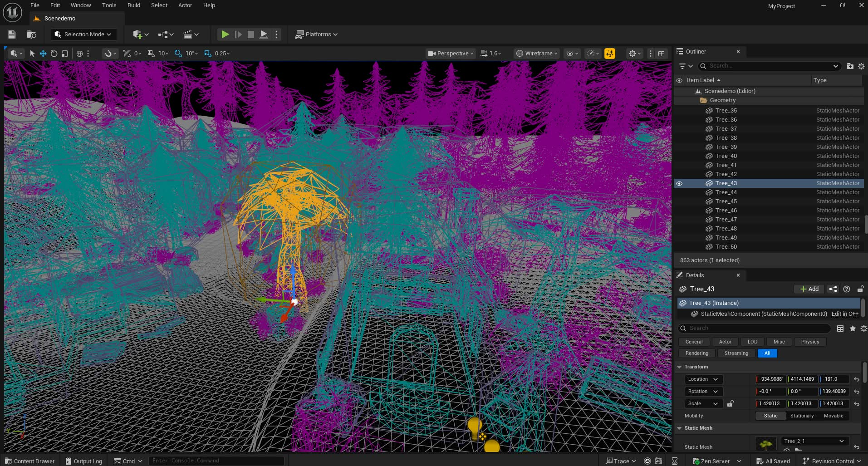Lock the Details panel selection
Image resolution: width=868 pixels, height=466 pixels.
tap(860, 289)
